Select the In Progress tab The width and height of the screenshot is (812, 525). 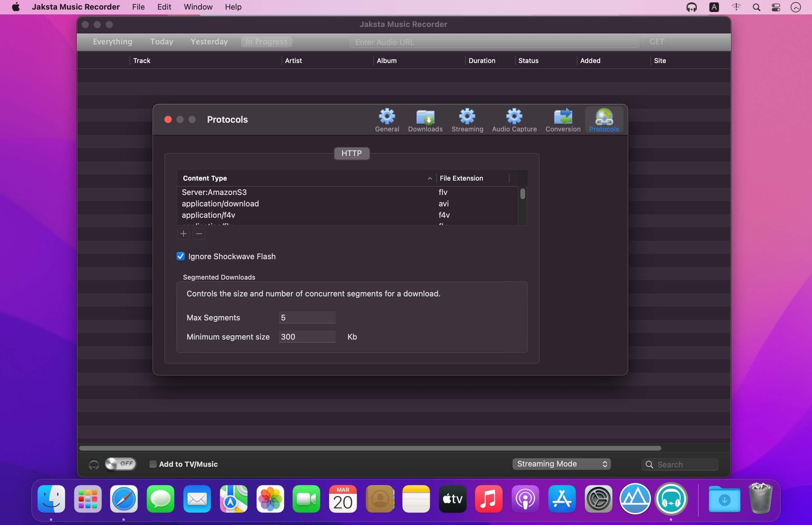[266, 41]
